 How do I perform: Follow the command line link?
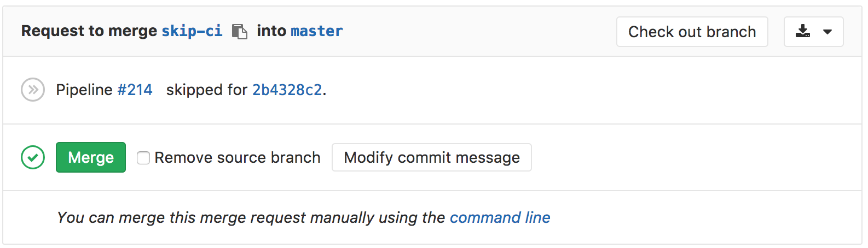[x=500, y=217]
